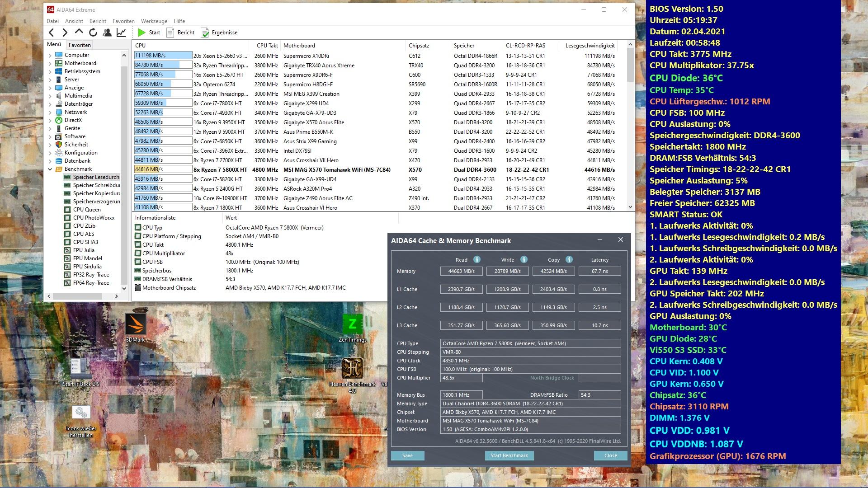Select the CPU AES benchmark
Viewport: 868px width, 488px height.
pyautogui.click(x=79, y=234)
